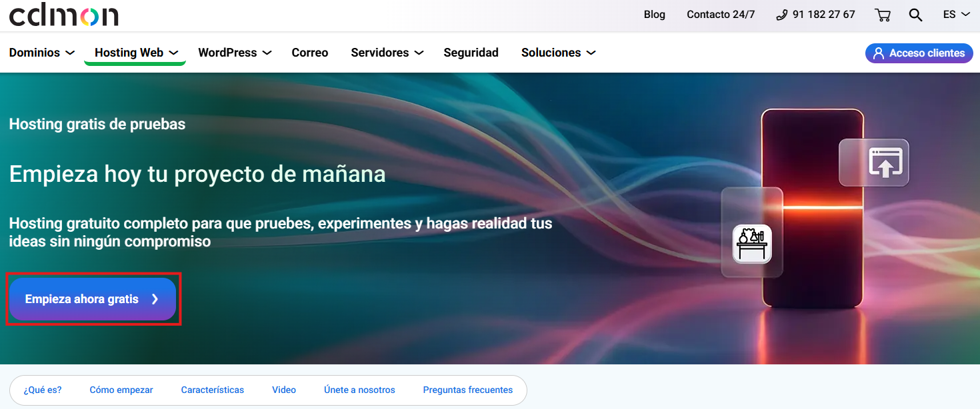Viewport: 980px width, 409px height.
Task: Open the Soluciones dropdown menu
Action: 558,53
